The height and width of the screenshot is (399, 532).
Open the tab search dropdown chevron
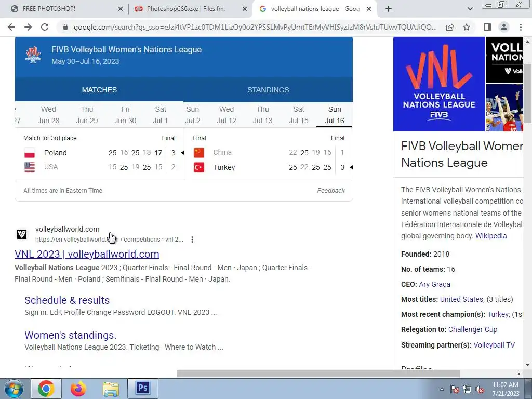[x=470, y=9]
